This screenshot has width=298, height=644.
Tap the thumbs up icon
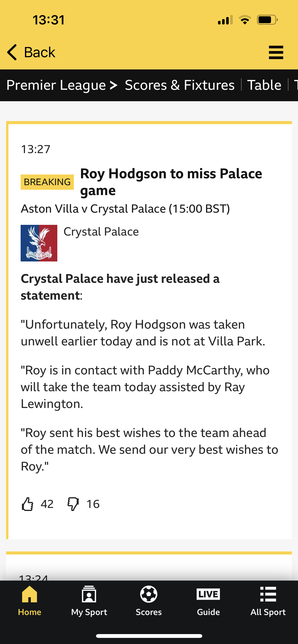click(28, 504)
